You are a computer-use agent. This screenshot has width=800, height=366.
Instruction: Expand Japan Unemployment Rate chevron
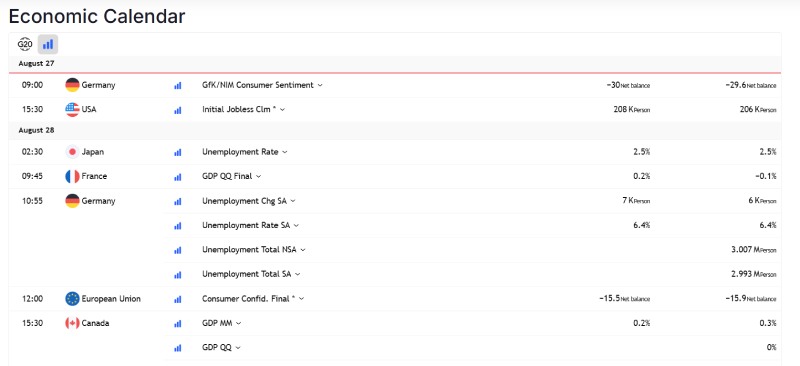coord(285,152)
